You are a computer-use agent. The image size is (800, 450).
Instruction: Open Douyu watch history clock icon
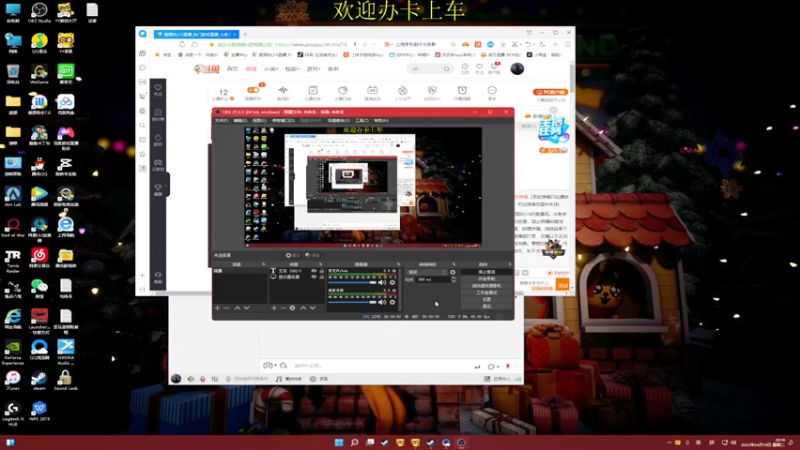[x=465, y=68]
